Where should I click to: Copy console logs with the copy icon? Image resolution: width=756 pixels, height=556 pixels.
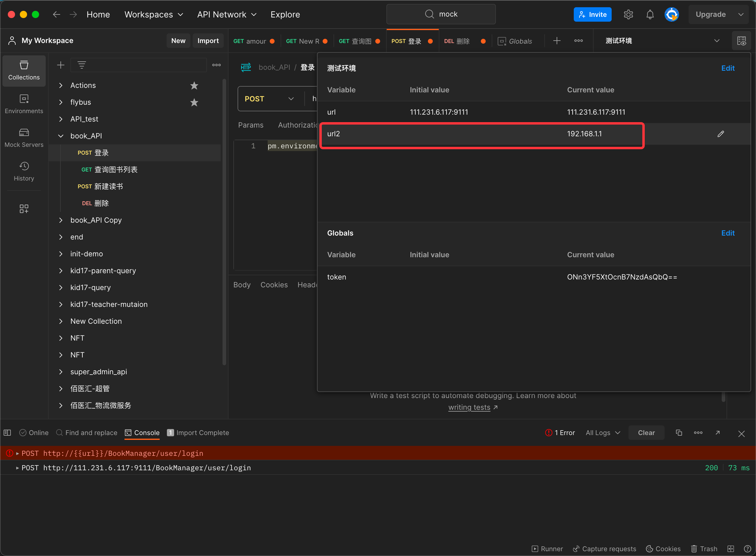tap(679, 433)
